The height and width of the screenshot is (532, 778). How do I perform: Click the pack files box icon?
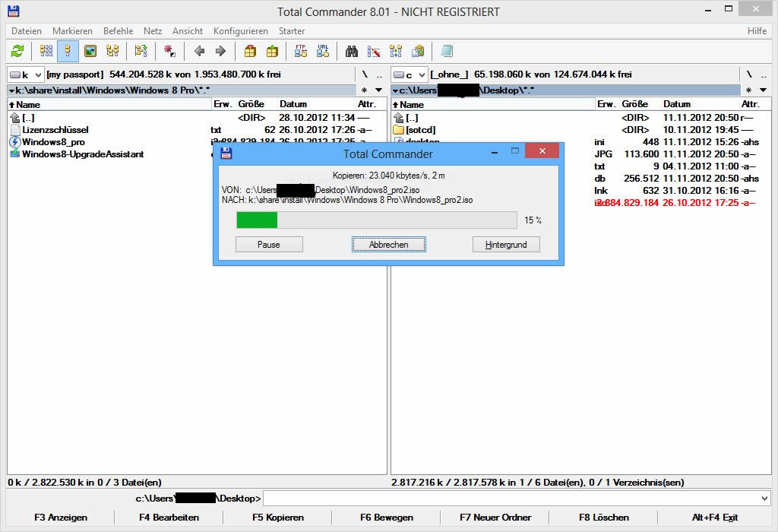tap(250, 51)
